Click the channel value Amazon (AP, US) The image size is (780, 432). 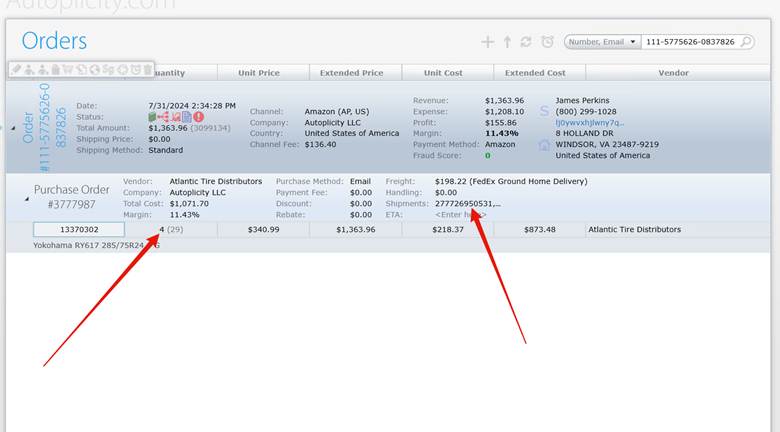click(x=337, y=111)
